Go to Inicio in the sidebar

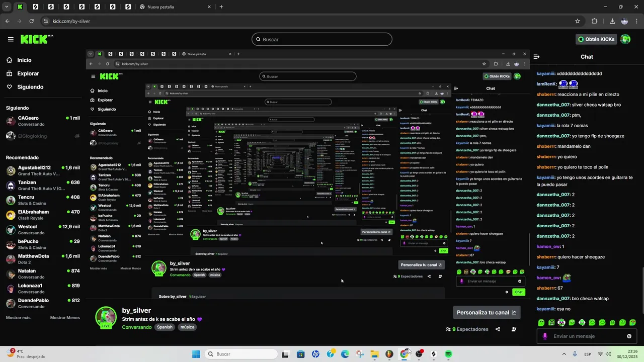point(19,60)
